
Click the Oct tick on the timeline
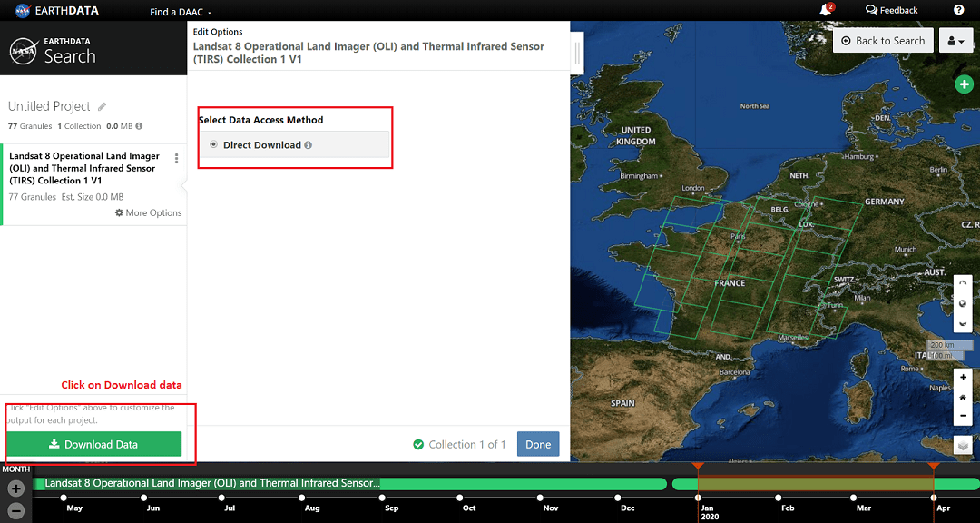click(460, 498)
